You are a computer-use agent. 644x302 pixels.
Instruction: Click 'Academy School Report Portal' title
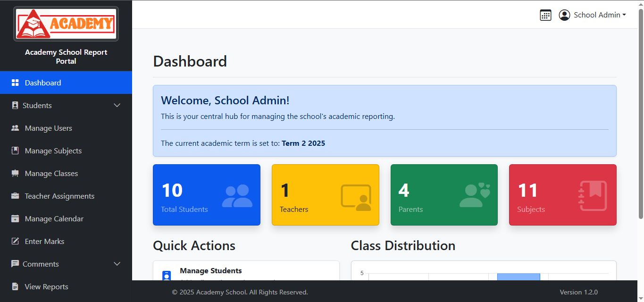tap(66, 57)
